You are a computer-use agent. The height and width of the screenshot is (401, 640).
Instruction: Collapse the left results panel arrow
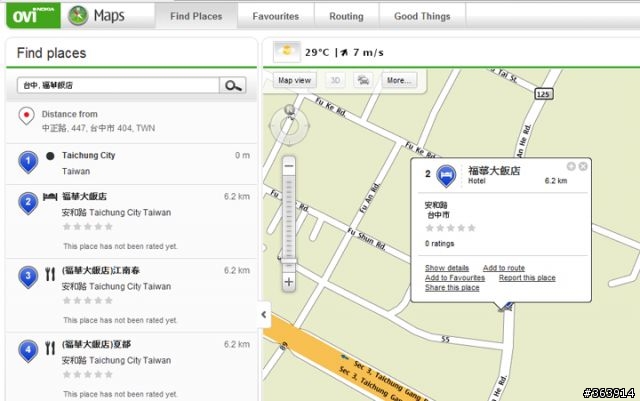[264, 314]
